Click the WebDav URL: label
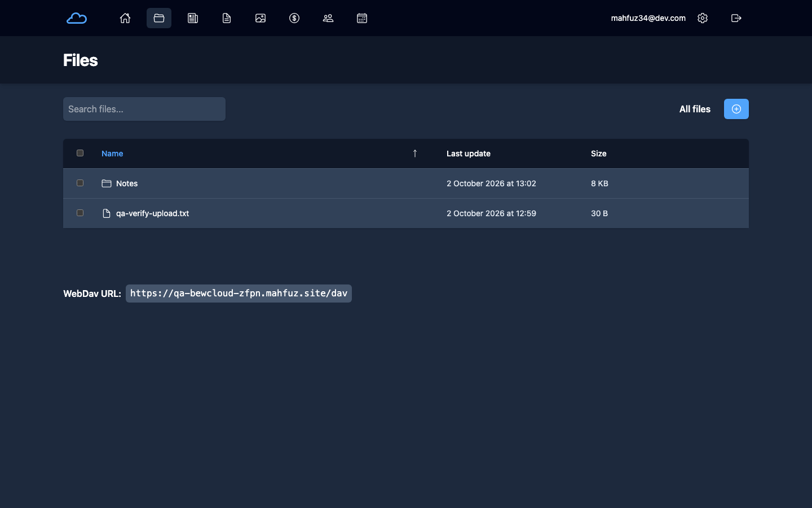Screen dimensions: 812x508 point(92,294)
